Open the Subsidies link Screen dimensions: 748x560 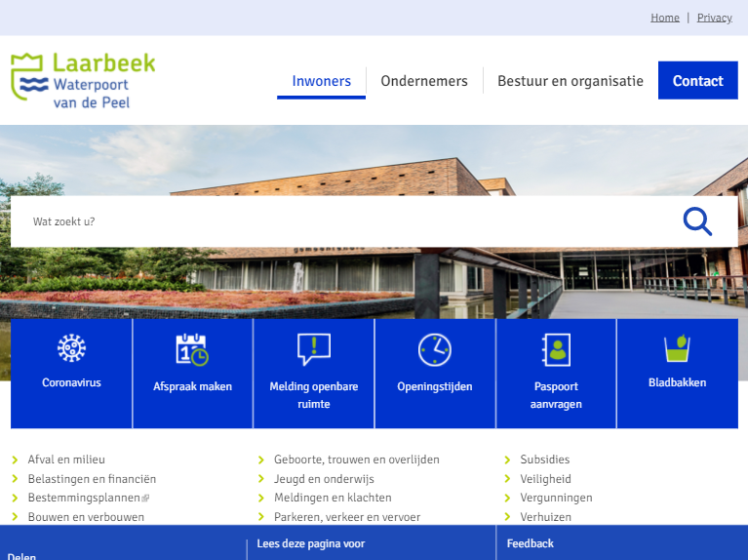point(545,460)
